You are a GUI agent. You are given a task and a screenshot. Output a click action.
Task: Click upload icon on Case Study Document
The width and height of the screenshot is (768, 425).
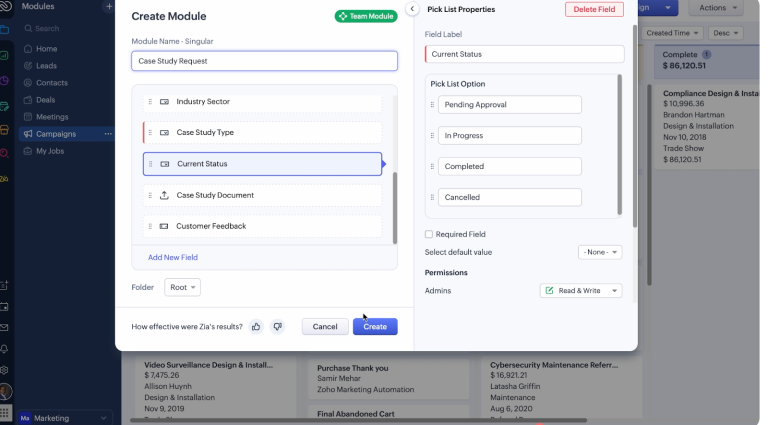point(164,195)
